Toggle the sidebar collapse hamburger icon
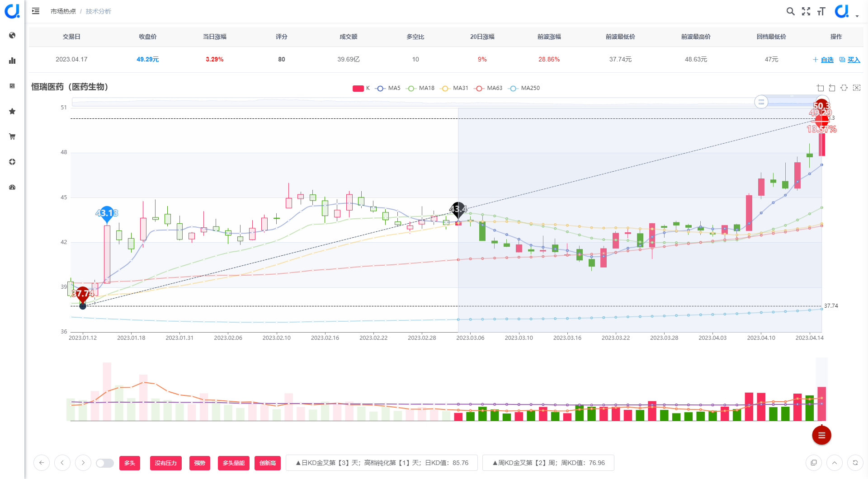 coord(36,11)
